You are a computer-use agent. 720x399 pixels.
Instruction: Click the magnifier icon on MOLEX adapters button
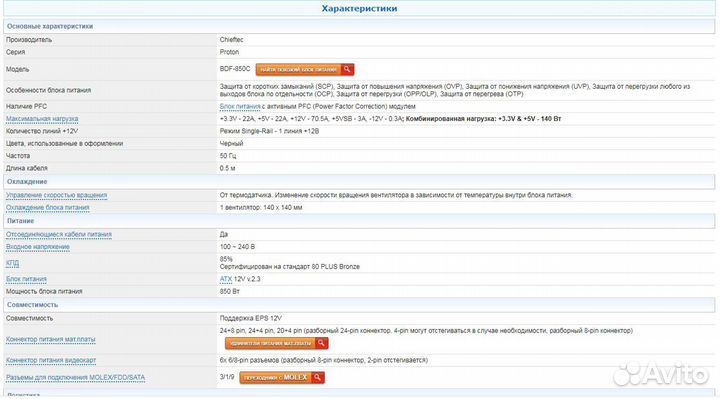tap(318, 377)
